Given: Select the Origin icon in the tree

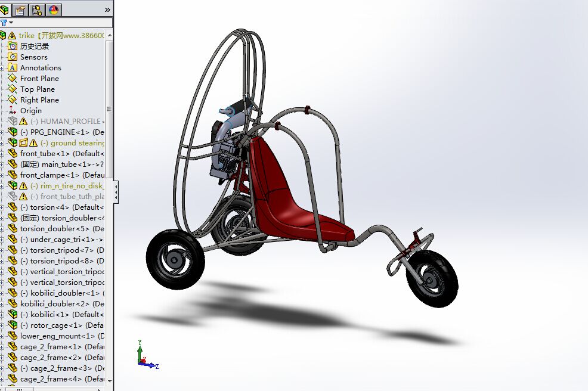Looking at the screenshot, I should [x=13, y=111].
